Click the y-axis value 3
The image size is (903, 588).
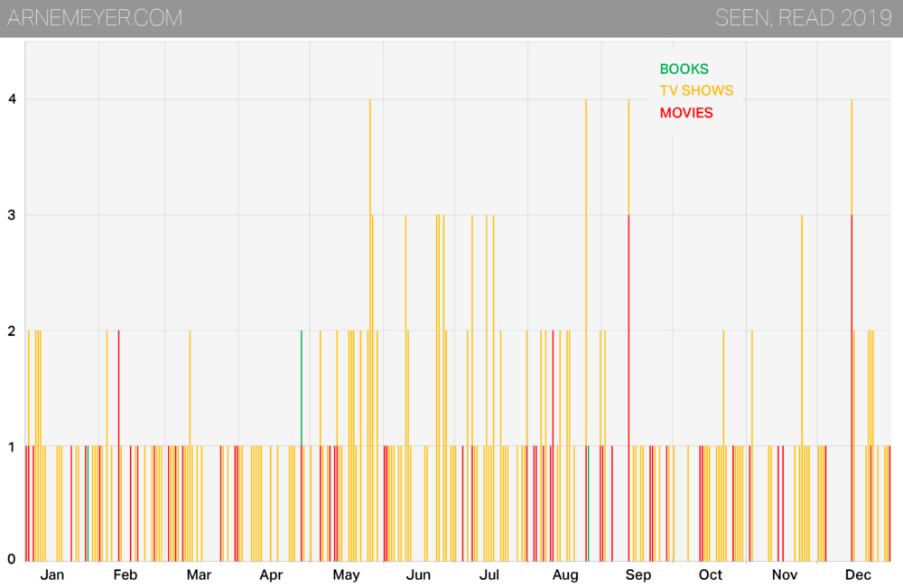coord(12,215)
